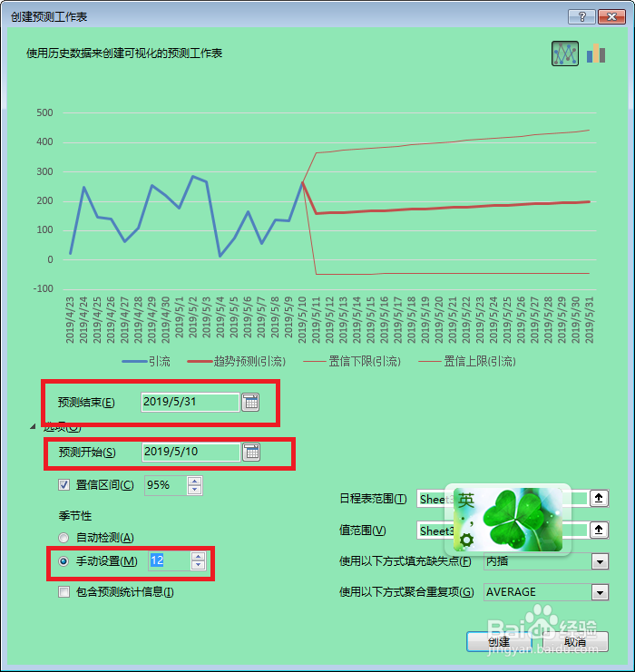Screen dimensions: 635x672
Task: Close the 创建预测工作表 dialog
Action: (611, 16)
